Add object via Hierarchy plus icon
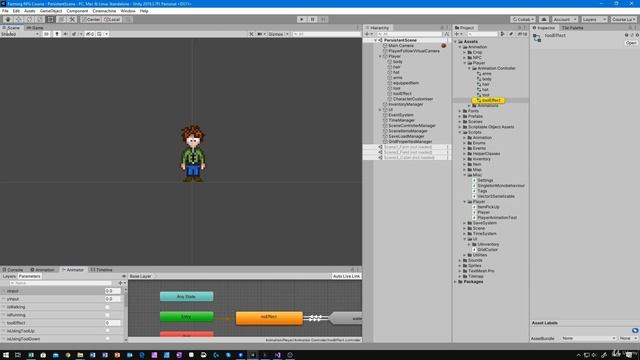640x360 pixels. click(367, 34)
